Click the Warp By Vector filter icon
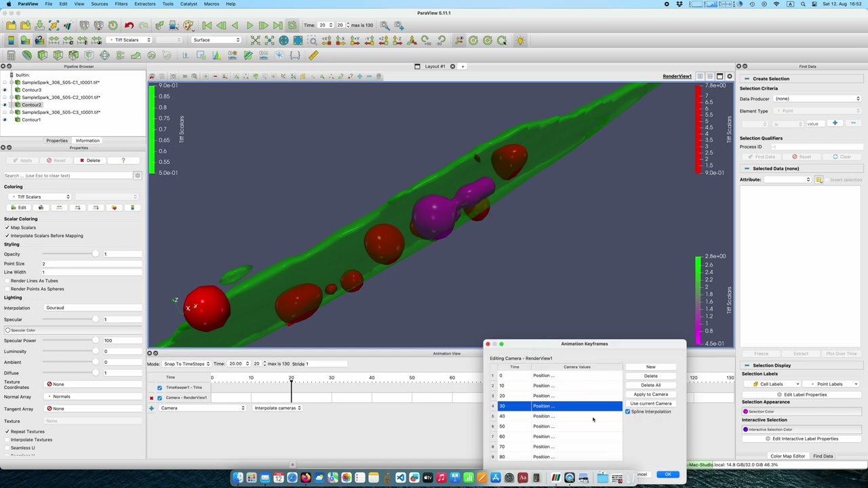Screen dimensions: 868x488 (x=136, y=55)
